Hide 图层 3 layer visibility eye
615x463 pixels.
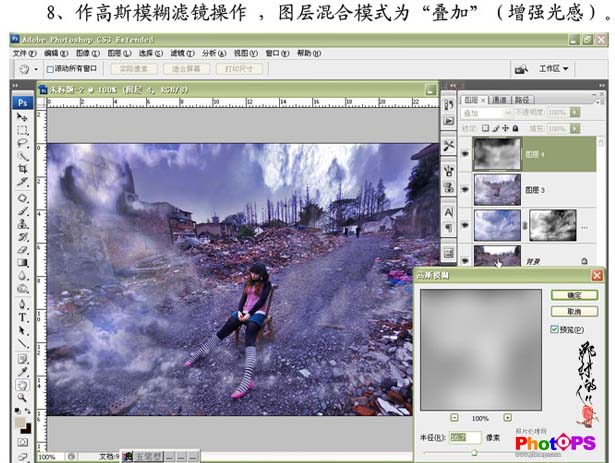coord(465,190)
